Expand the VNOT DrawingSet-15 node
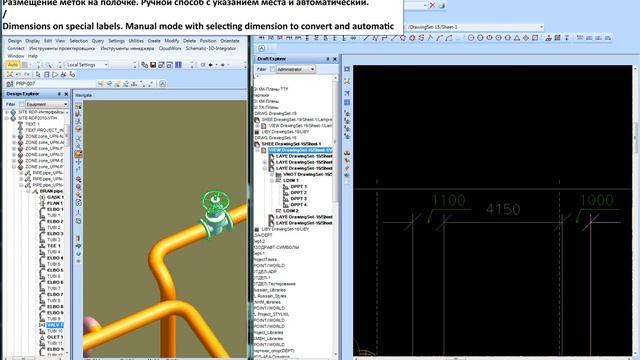The height and width of the screenshot is (360, 640). [x=272, y=174]
